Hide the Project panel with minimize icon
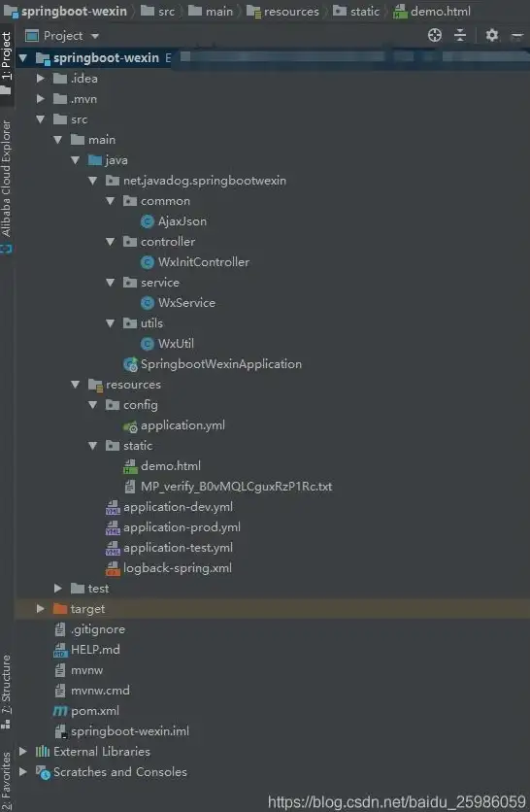 pos(517,35)
